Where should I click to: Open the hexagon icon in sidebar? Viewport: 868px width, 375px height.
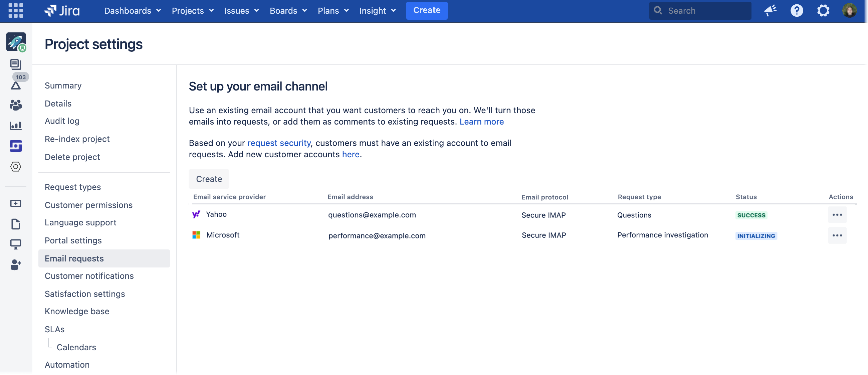pos(15,166)
